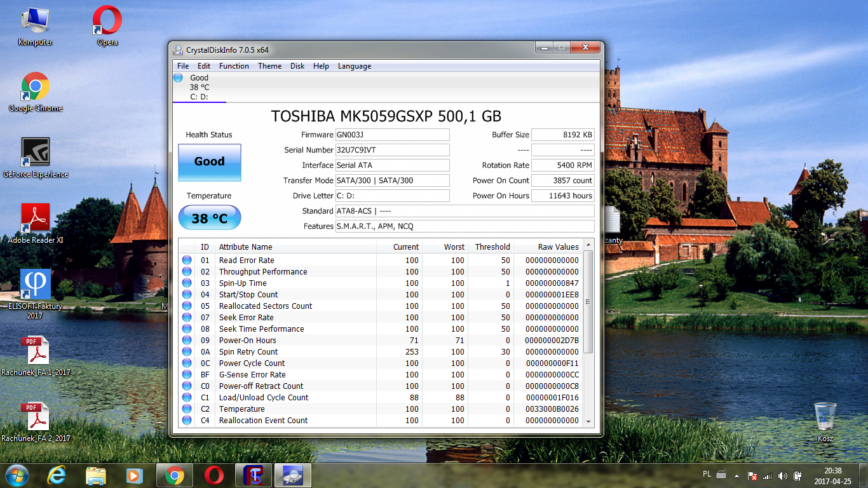Click the attribute list vertical scrollbar thumb
Viewport: 868px width, 488px height.
[x=588, y=302]
